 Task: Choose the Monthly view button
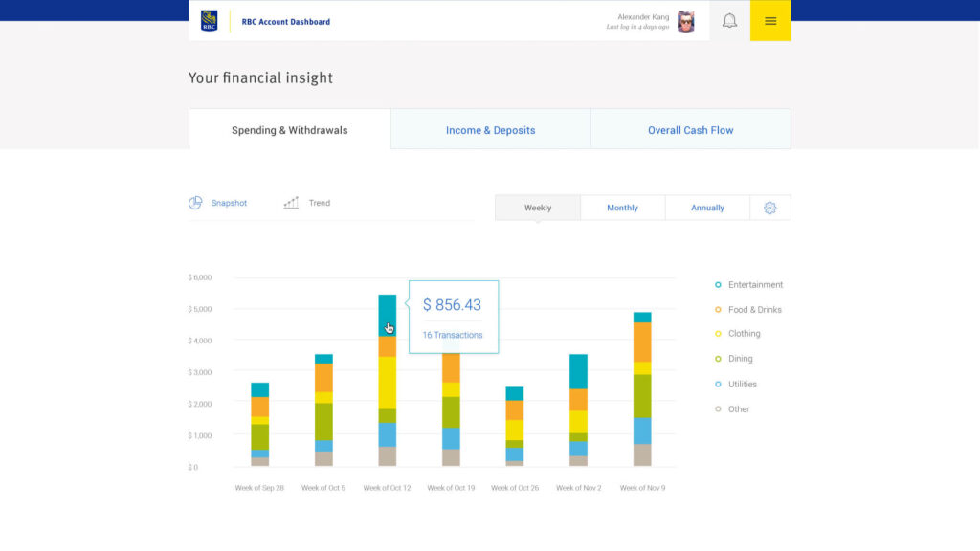(x=622, y=208)
